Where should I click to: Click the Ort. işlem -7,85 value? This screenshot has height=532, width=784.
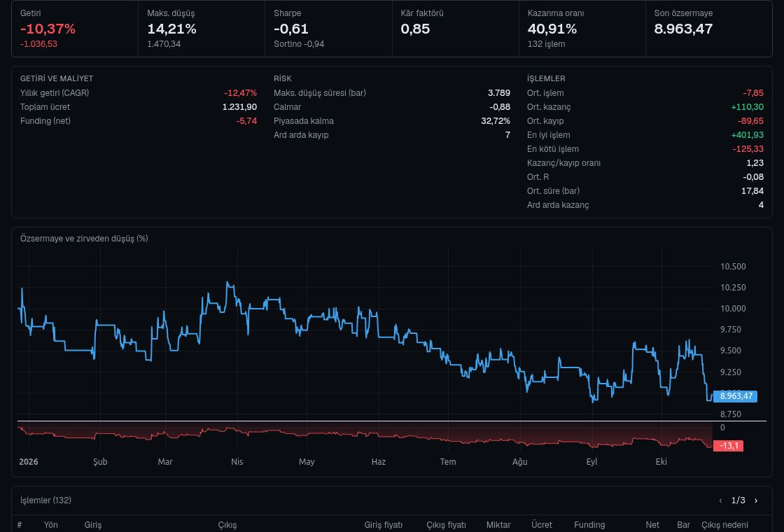753,93
